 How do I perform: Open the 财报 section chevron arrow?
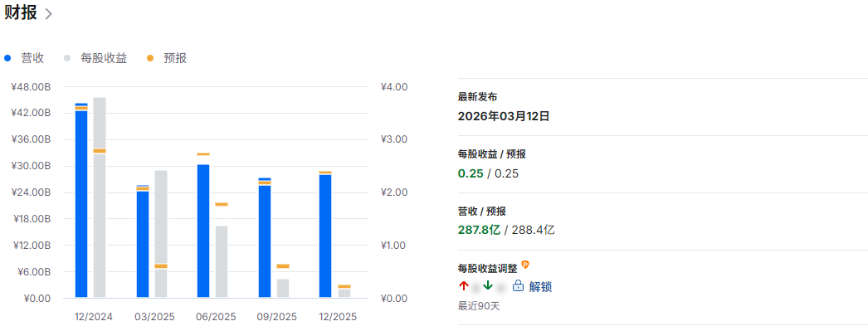pyautogui.click(x=49, y=14)
